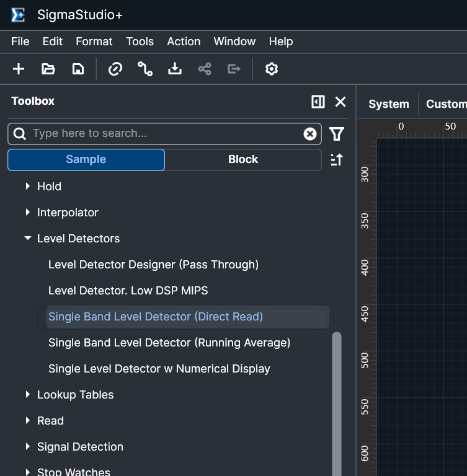Click the sort order icon beside Block

pos(337,160)
